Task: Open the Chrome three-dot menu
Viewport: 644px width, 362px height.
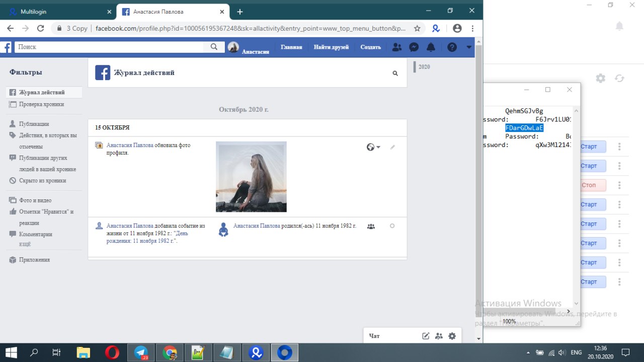Action: (x=473, y=28)
